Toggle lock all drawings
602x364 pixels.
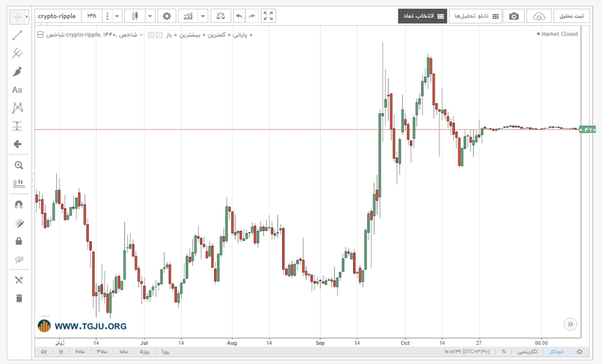19,241
